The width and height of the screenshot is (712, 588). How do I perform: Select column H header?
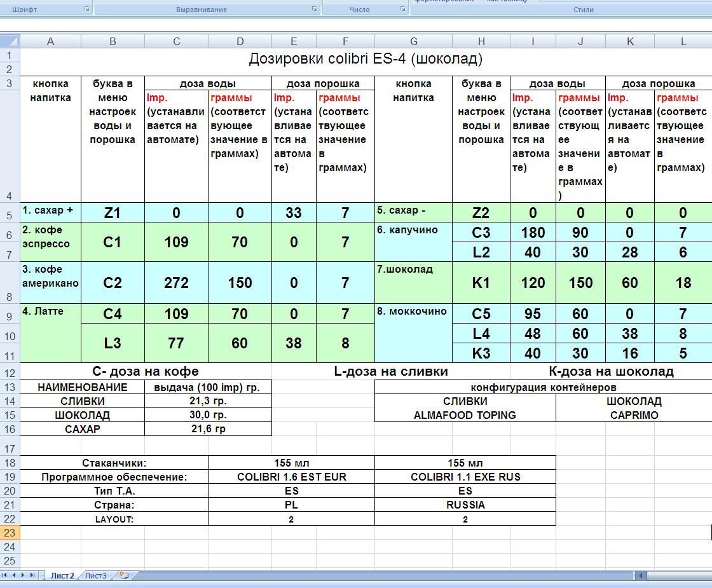tap(481, 41)
